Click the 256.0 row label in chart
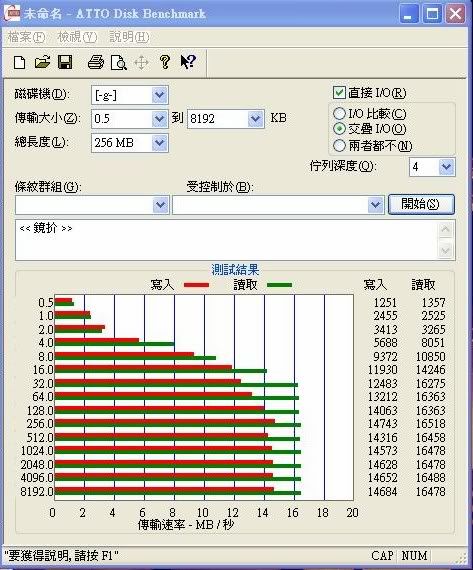 click(40, 424)
